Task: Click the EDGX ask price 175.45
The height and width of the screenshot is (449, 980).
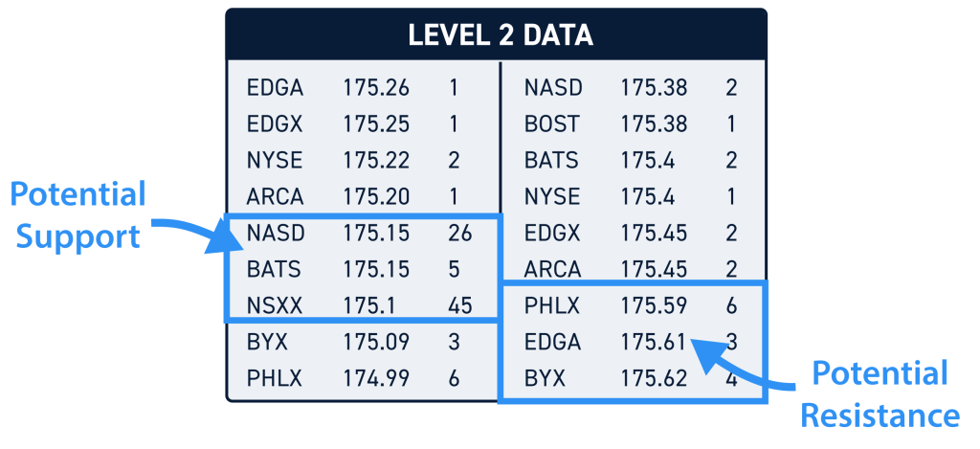Action: 654,234
